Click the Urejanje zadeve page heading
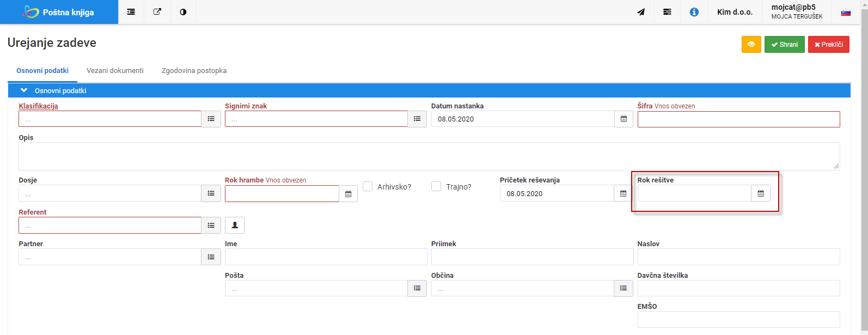 tap(52, 43)
